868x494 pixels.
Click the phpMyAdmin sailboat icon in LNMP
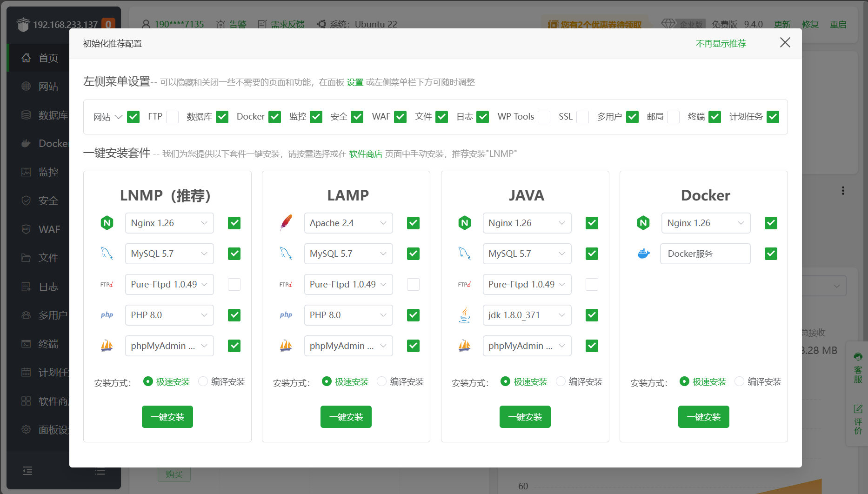(107, 346)
